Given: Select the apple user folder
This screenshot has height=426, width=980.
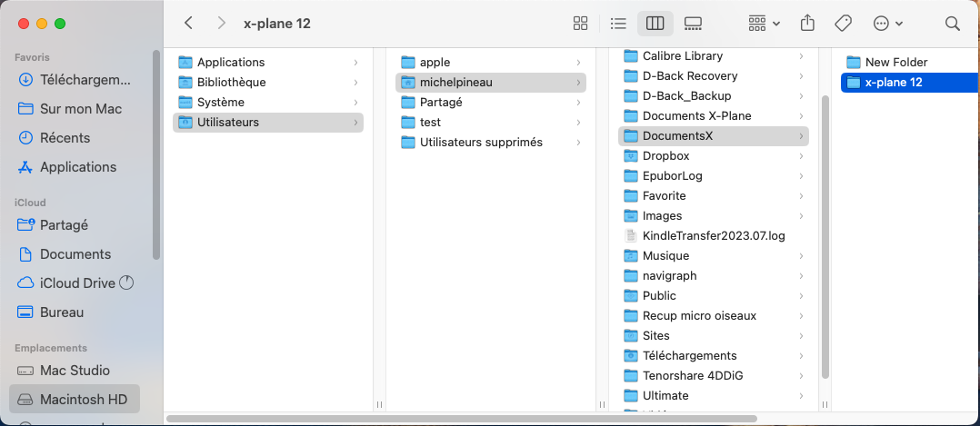Looking at the screenshot, I should tap(491, 62).
